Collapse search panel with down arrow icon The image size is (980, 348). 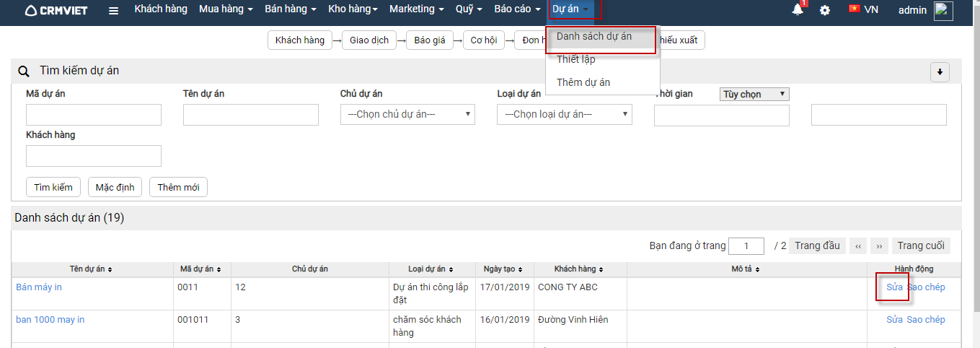pos(940,71)
